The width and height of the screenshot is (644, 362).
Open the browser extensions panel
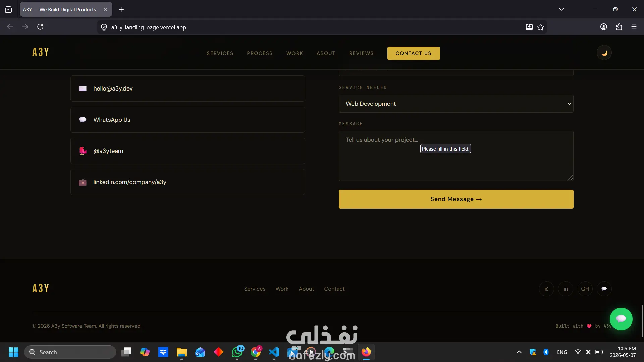tap(619, 27)
